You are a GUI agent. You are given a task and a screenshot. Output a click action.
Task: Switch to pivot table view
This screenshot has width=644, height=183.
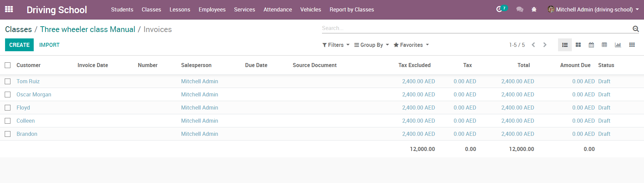605,45
